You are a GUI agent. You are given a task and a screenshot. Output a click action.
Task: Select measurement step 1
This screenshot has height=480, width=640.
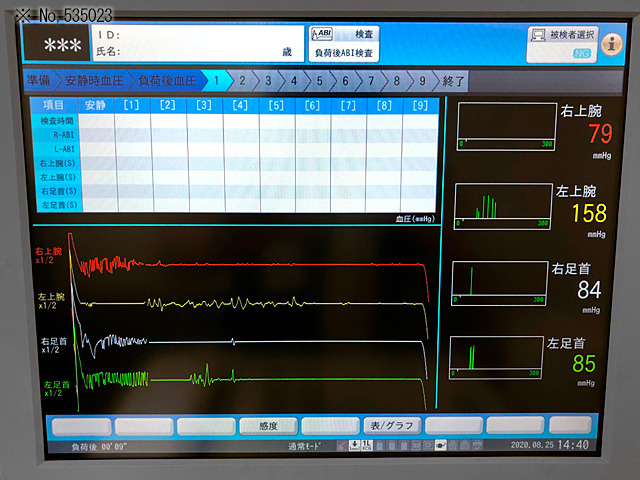[217, 80]
